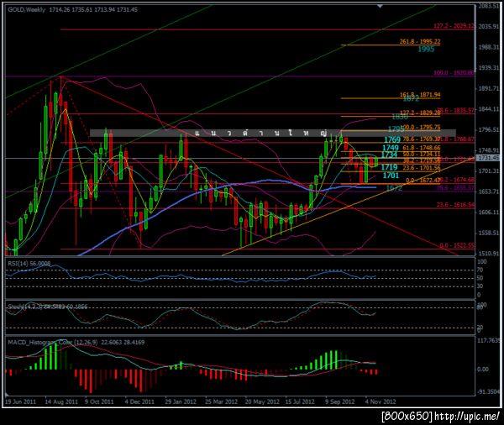Select the 161.8 - 1871.94 extension label
Viewport: 504px width, 425px height.
pyautogui.click(x=420, y=95)
